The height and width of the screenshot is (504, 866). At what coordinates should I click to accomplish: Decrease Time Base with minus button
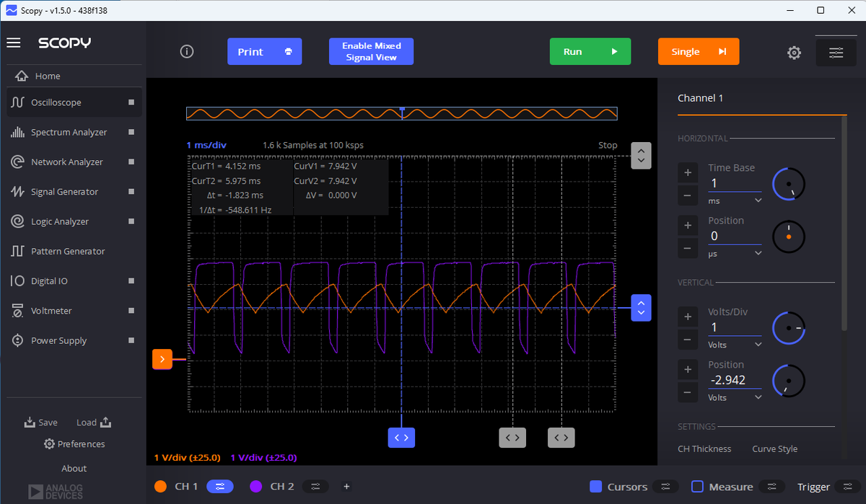(688, 195)
